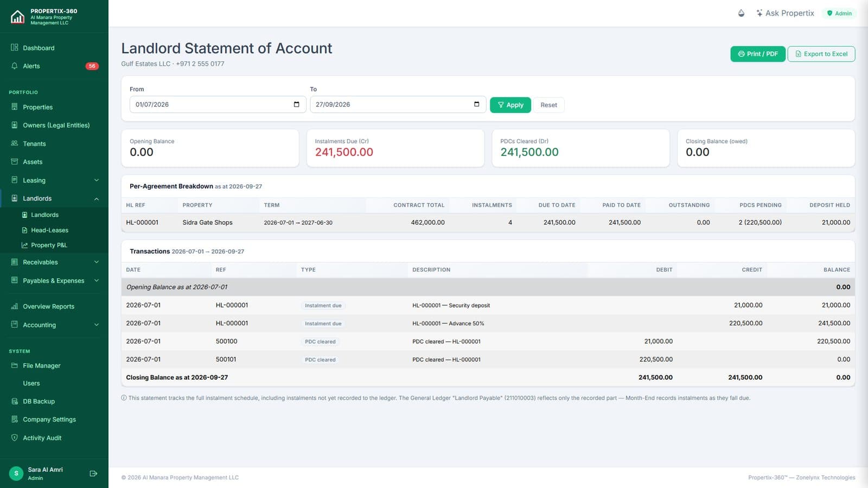This screenshot has height=488, width=868.
Task: Open the To date calendar picker icon
Action: [476, 104]
